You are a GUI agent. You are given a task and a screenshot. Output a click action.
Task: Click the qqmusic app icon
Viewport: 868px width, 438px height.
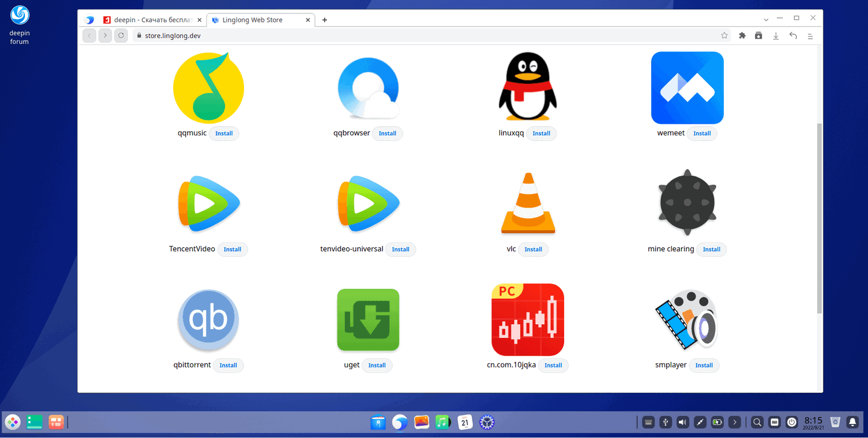tap(208, 88)
